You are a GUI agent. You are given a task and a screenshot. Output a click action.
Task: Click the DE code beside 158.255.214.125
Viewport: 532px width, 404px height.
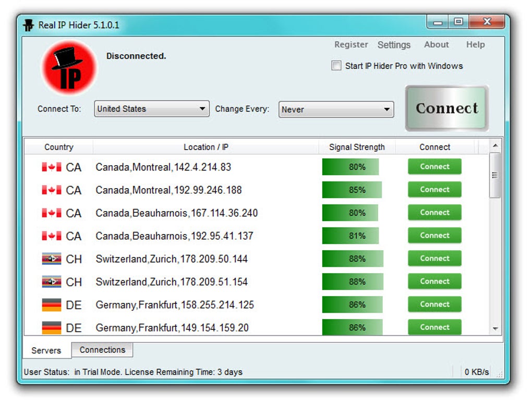click(74, 305)
